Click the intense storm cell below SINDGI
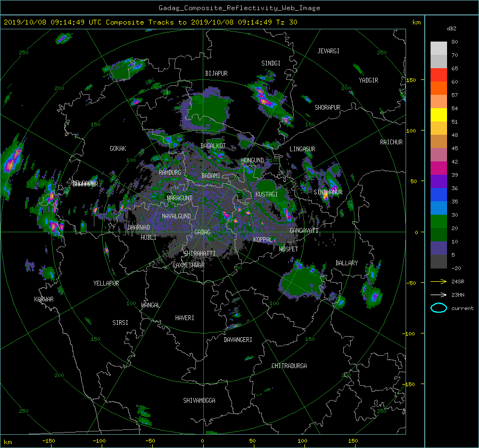Viewport: 479px width, 448px height. coord(265,99)
